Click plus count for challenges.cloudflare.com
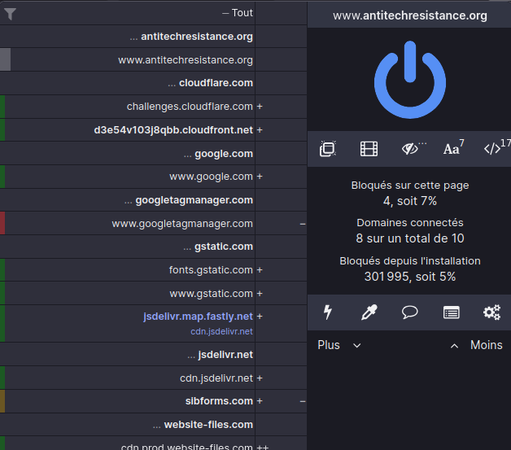The height and width of the screenshot is (450, 511). 260,107
